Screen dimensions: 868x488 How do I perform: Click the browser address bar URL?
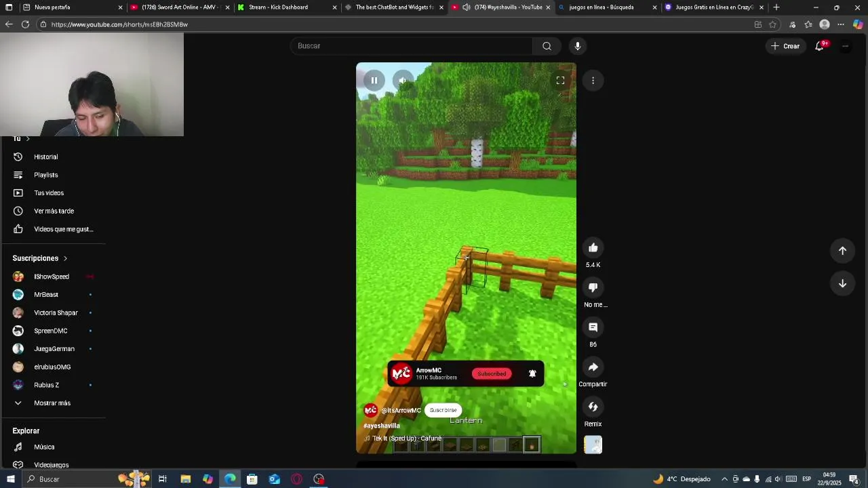119,24
